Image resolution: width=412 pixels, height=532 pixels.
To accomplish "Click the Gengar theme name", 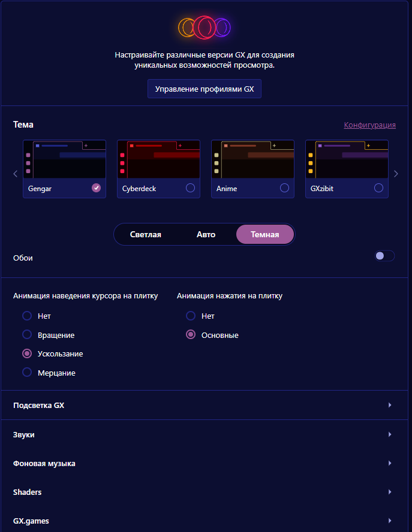I will [x=40, y=189].
